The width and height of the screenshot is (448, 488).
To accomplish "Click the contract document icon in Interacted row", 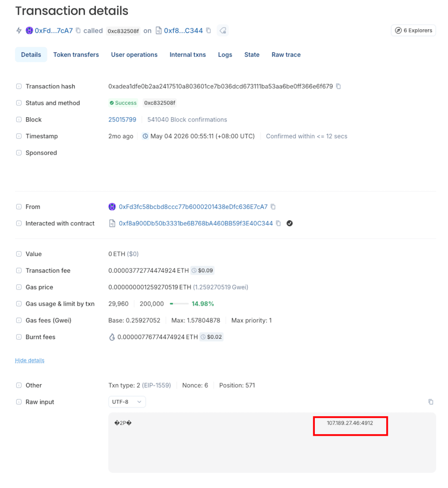I will click(112, 223).
